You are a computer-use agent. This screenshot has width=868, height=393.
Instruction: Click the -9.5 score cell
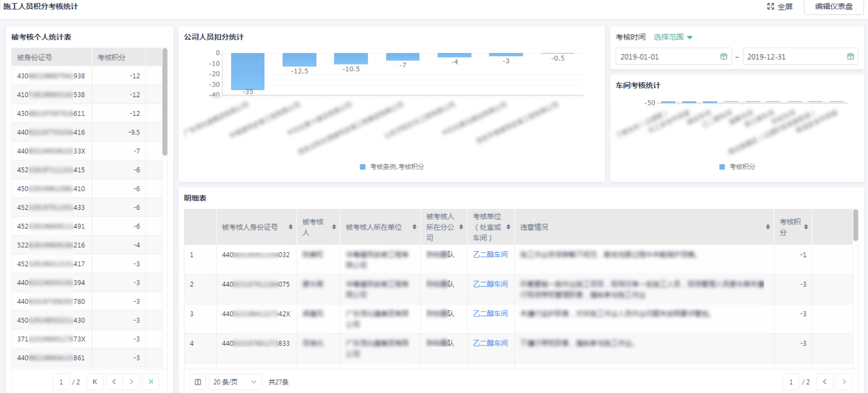[x=119, y=132]
